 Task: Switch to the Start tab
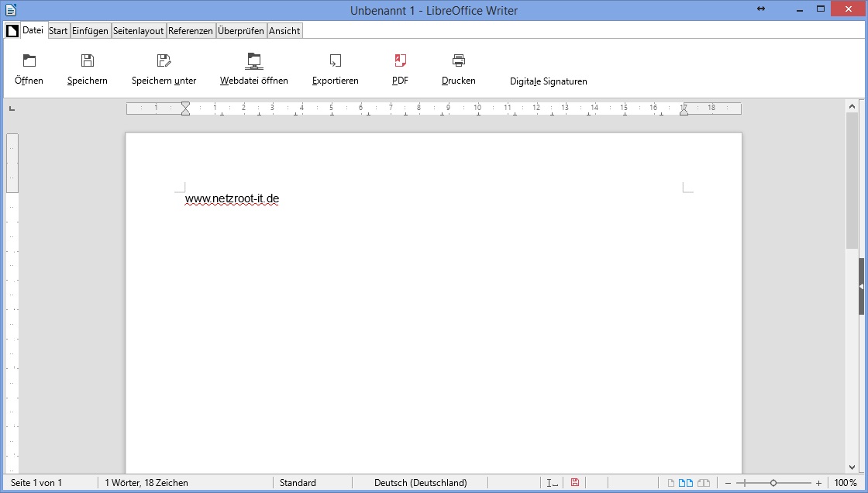click(58, 31)
